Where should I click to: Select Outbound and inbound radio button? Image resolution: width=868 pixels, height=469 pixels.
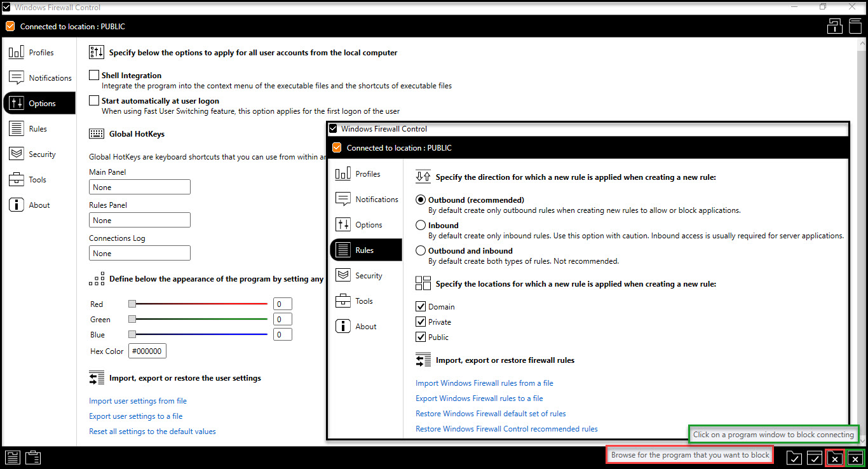(420, 250)
